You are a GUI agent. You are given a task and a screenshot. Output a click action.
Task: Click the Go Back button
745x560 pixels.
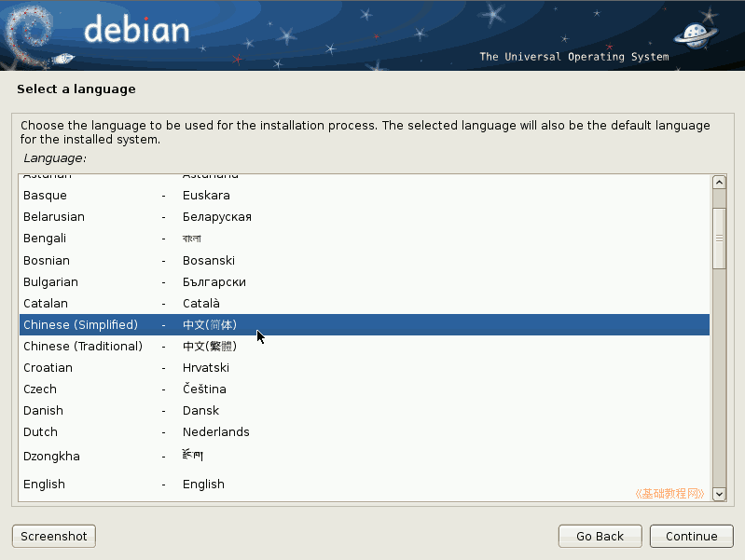coord(600,537)
